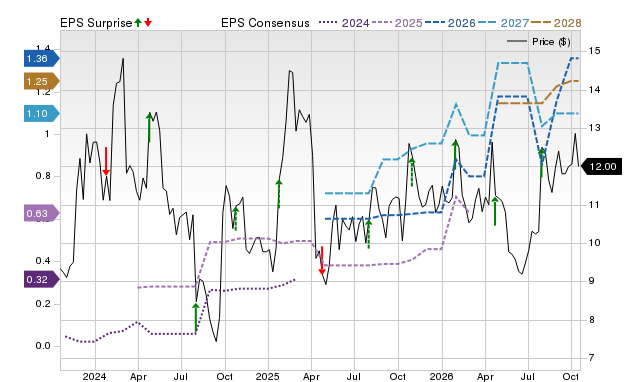Click the 2026 x-axis label
The width and height of the screenshot is (640, 382).
click(441, 376)
